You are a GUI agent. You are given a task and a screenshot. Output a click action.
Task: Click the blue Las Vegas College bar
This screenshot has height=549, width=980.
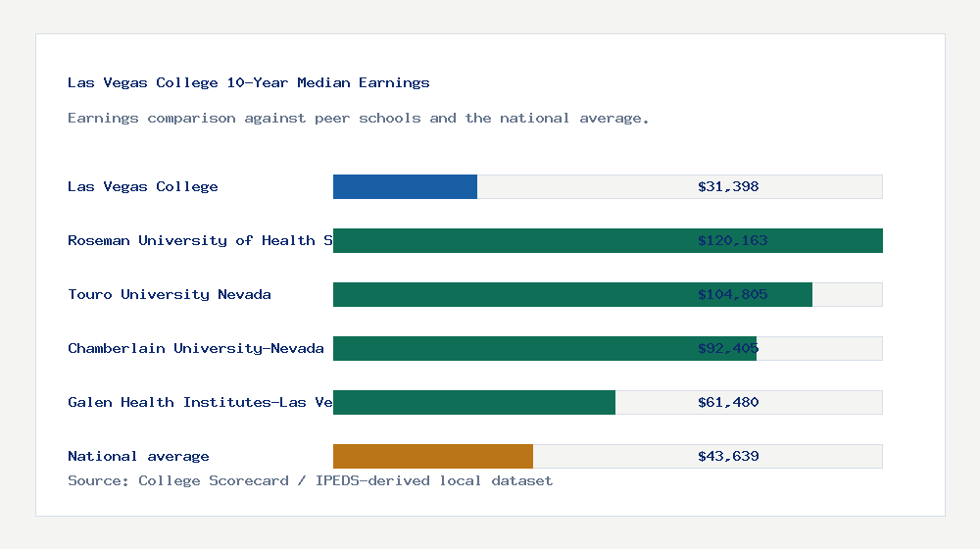coord(405,187)
